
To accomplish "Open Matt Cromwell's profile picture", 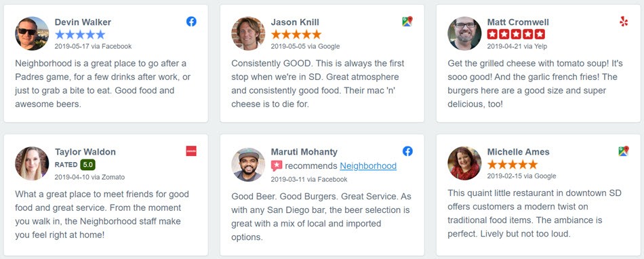I will click(464, 33).
